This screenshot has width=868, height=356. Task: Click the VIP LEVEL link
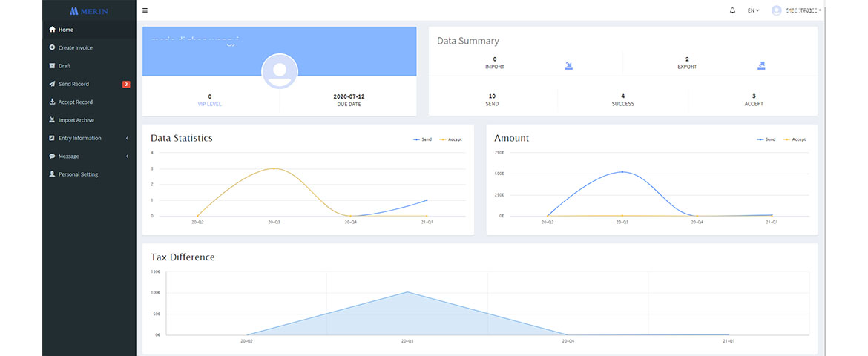[x=210, y=104]
